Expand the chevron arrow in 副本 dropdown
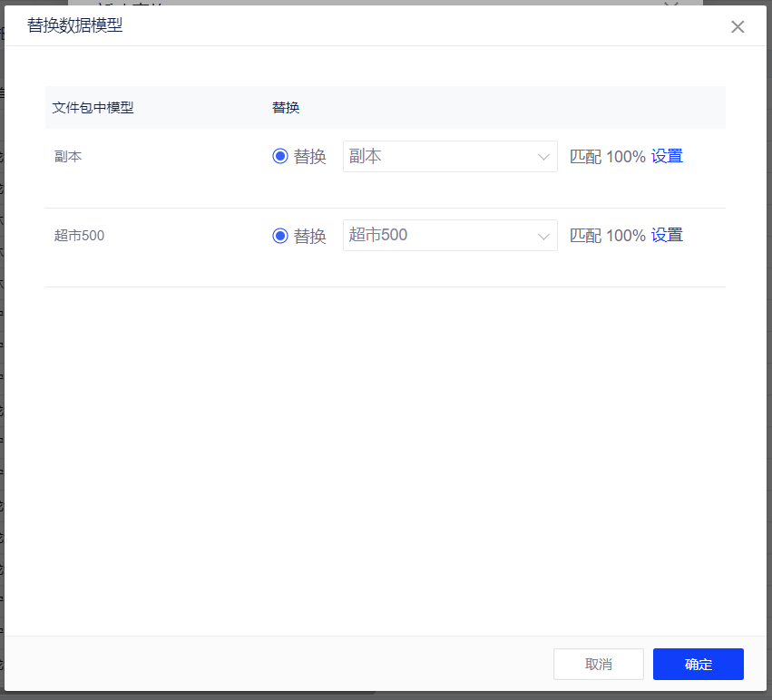Screen dimensions: 772x700 (x=544, y=157)
